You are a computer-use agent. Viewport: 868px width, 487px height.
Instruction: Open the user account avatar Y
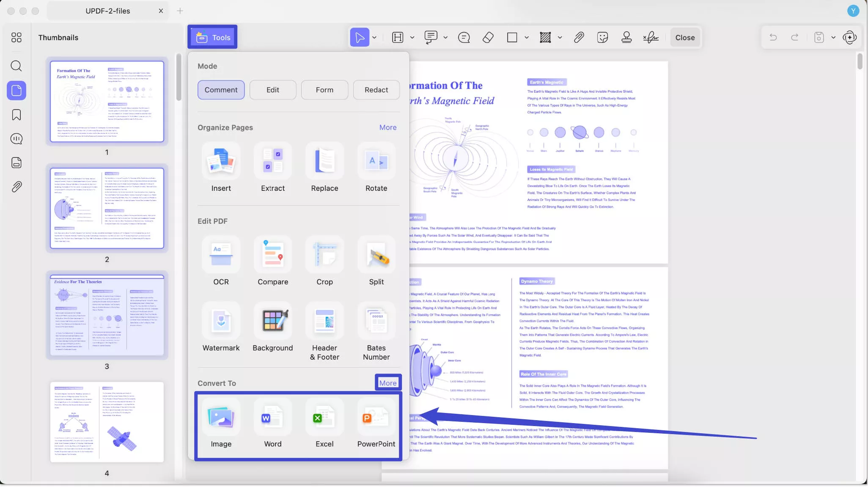(x=853, y=11)
